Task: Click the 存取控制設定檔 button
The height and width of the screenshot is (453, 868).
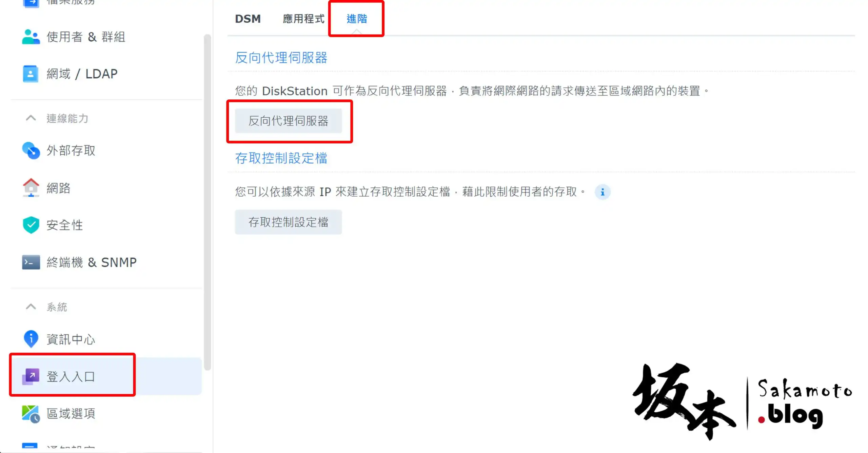Action: (288, 222)
